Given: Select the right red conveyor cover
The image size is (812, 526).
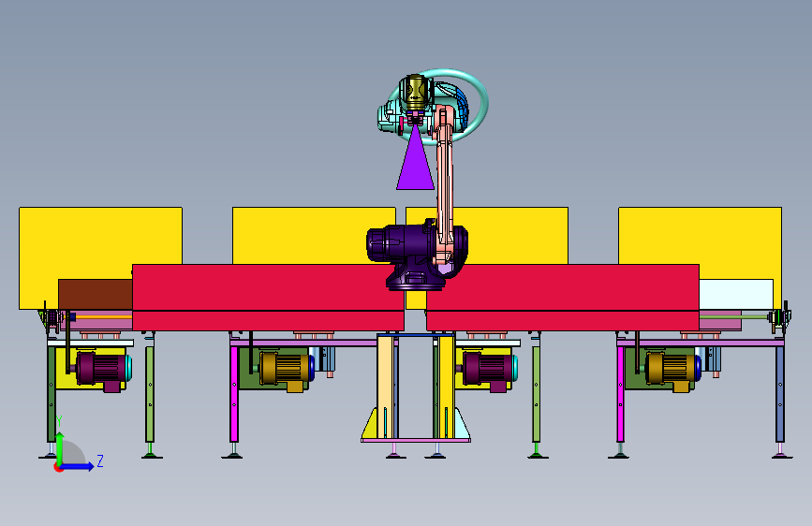Looking at the screenshot, I should [x=562, y=298].
